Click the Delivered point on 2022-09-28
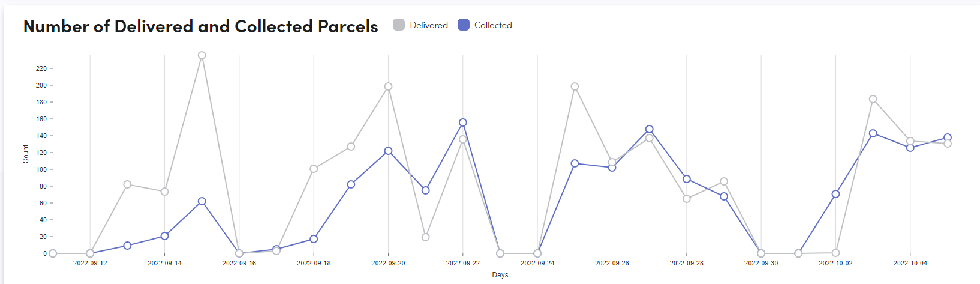This screenshot has height=284, width=980. point(687,199)
